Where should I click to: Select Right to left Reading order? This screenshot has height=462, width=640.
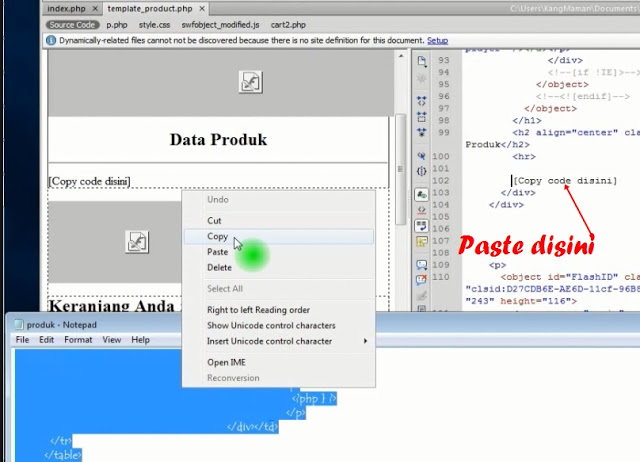(279, 310)
